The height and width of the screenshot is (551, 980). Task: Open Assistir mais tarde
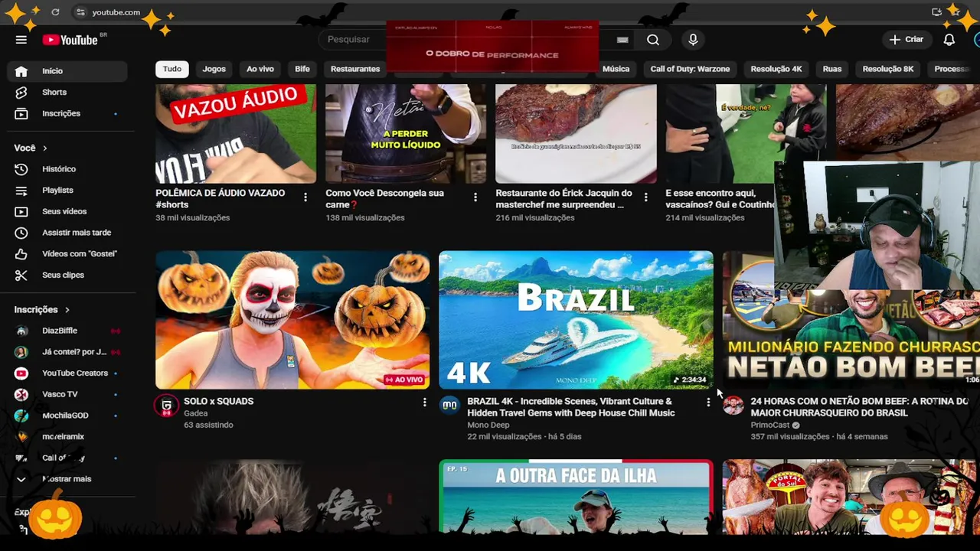point(67,233)
